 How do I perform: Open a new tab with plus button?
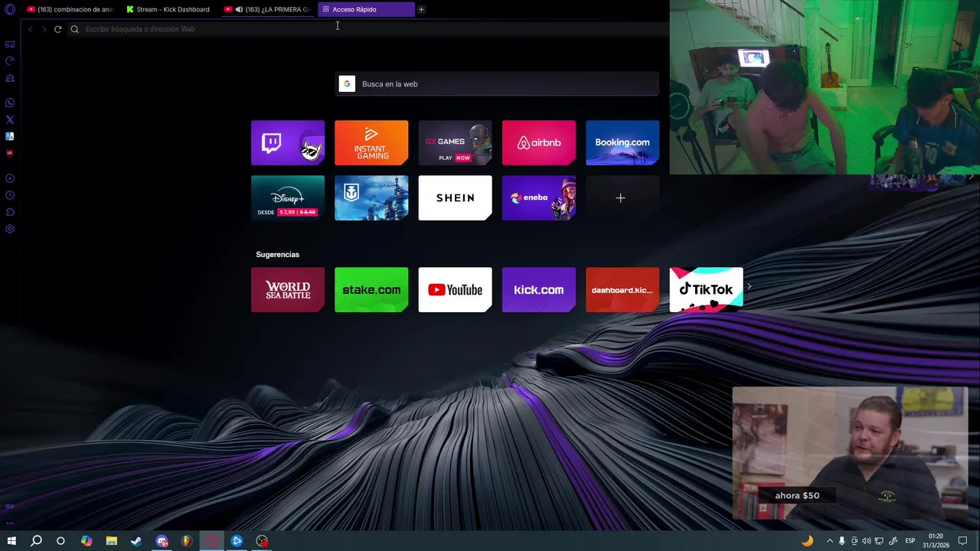421,9
